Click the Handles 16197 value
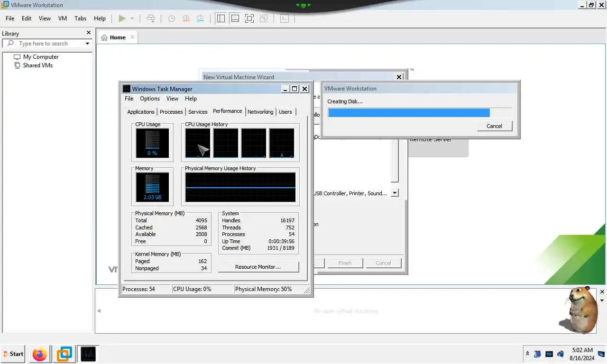607x364 pixels. [x=287, y=220]
